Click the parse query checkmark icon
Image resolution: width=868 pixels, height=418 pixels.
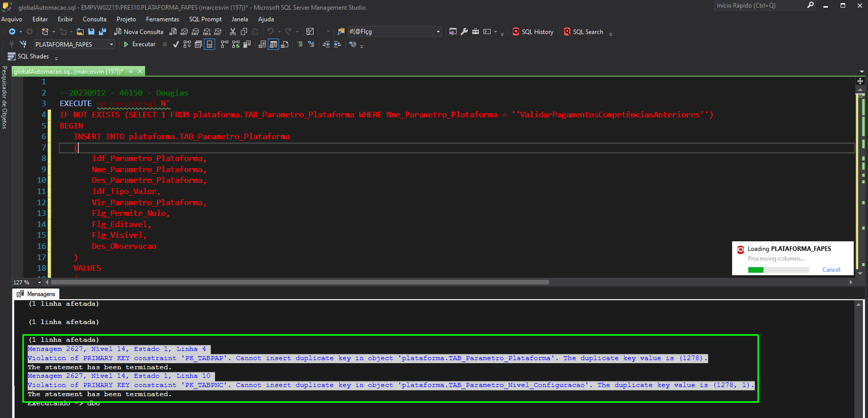pyautogui.click(x=176, y=44)
